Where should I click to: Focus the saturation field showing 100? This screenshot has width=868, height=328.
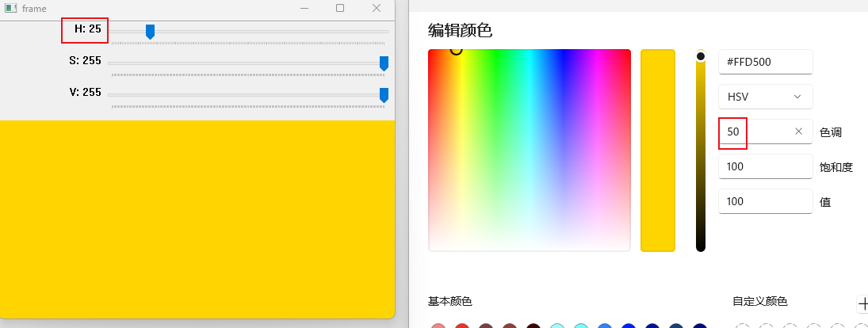766,166
